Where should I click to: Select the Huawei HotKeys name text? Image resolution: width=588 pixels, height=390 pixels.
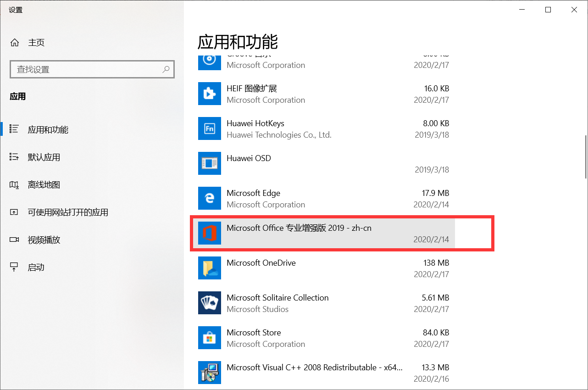(x=255, y=123)
